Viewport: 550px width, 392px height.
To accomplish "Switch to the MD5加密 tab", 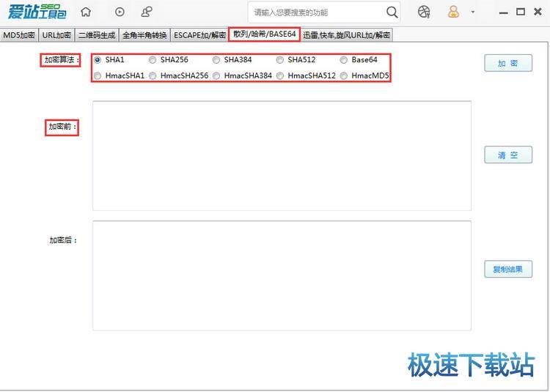I will 19,35.
